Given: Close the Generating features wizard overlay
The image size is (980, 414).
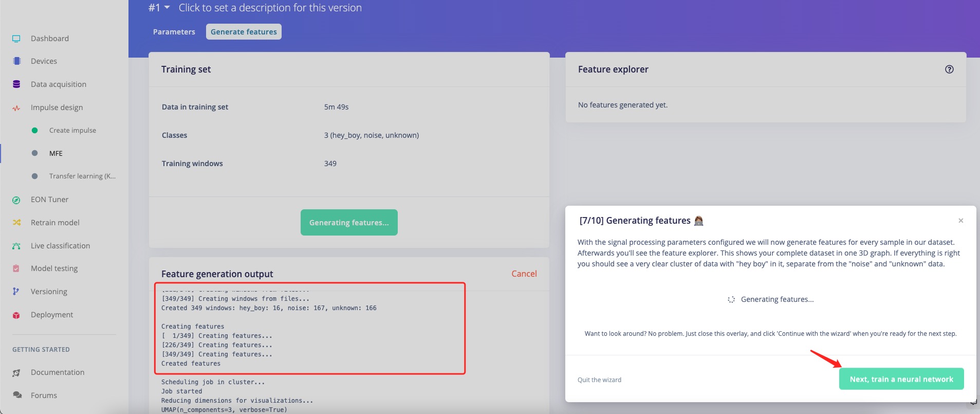Looking at the screenshot, I should tap(960, 221).
